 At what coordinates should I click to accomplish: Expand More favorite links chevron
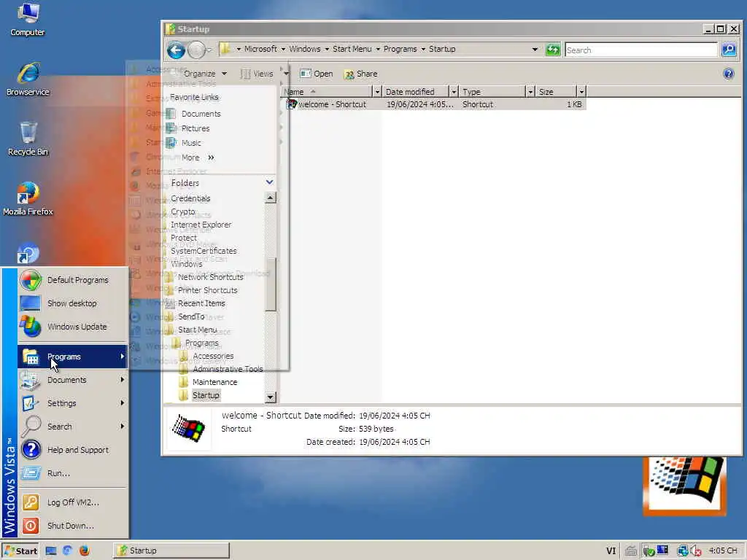[211, 157]
